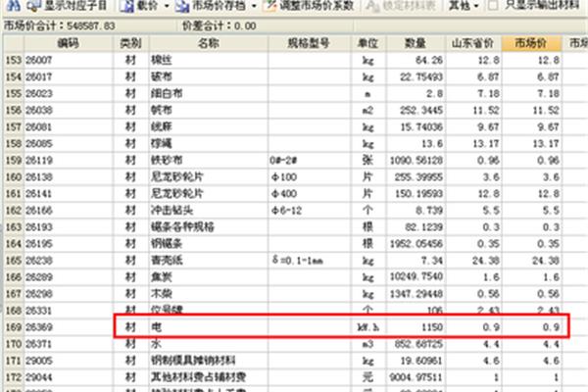
Task: Select row number 153 header
Action: tap(12, 61)
